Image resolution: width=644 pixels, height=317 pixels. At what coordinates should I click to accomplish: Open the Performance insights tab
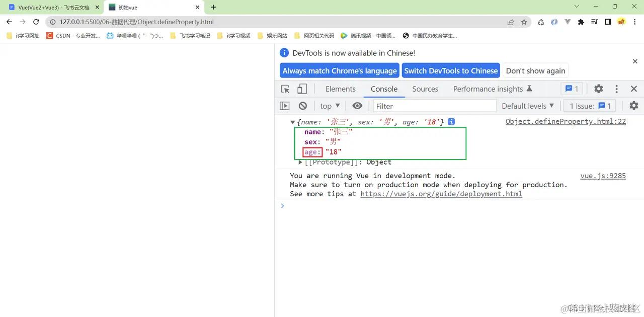click(x=493, y=89)
